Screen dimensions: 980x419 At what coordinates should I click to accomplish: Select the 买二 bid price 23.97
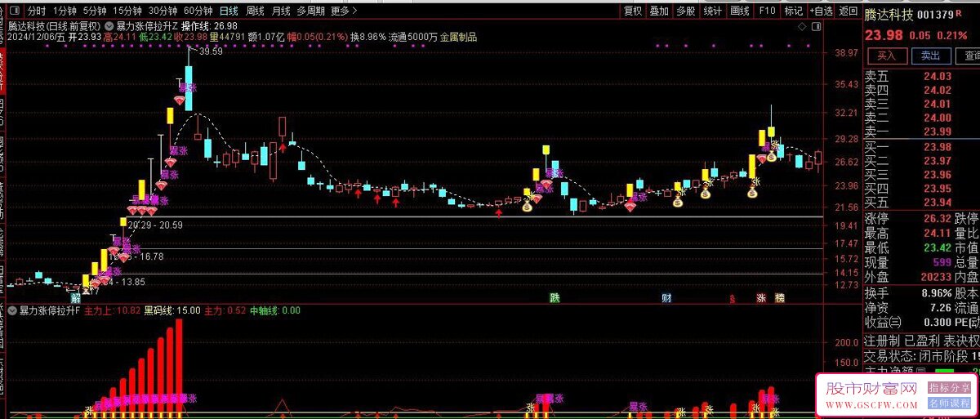point(938,161)
